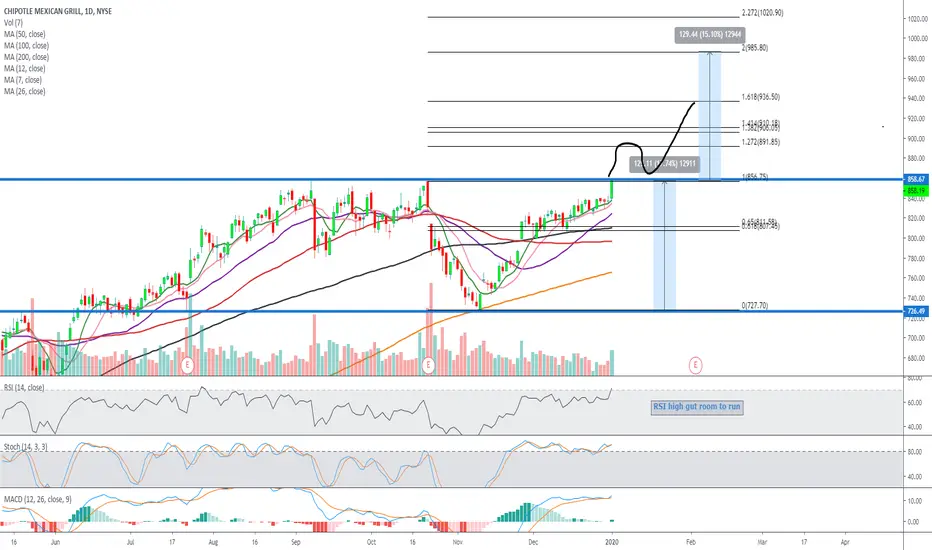The height and width of the screenshot is (550, 932).
Task: Click the green 858.19 last price tag
Action: click(916, 191)
